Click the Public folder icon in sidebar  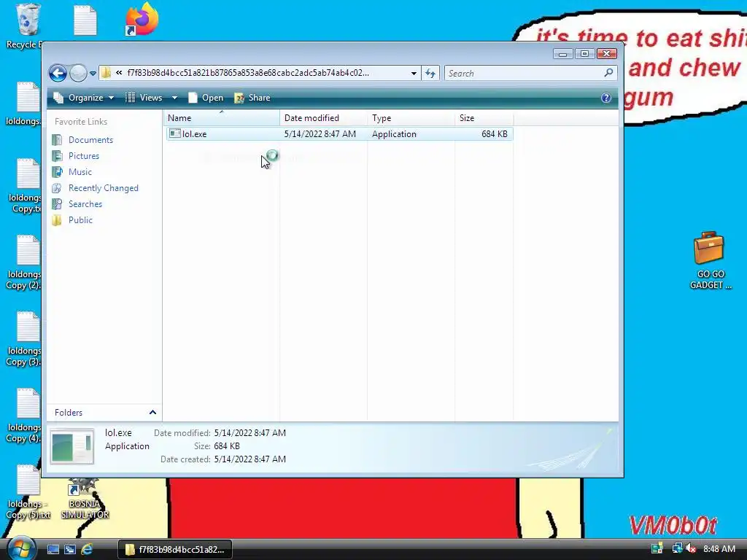pos(57,220)
